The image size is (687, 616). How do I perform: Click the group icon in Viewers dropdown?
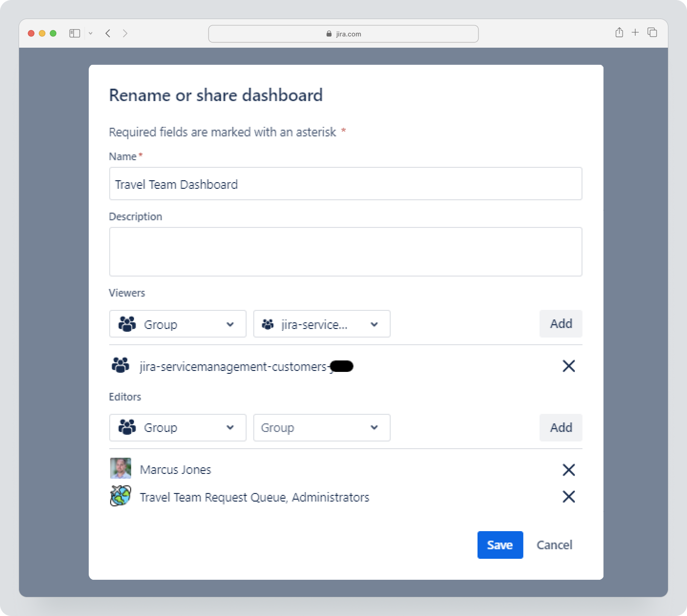[127, 324]
